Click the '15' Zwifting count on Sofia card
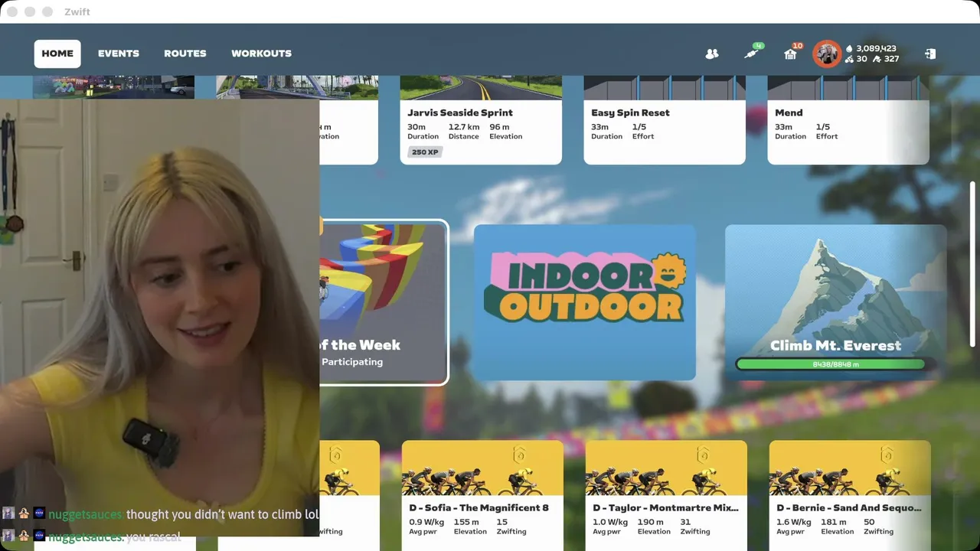This screenshot has height=551, width=980. point(501,522)
